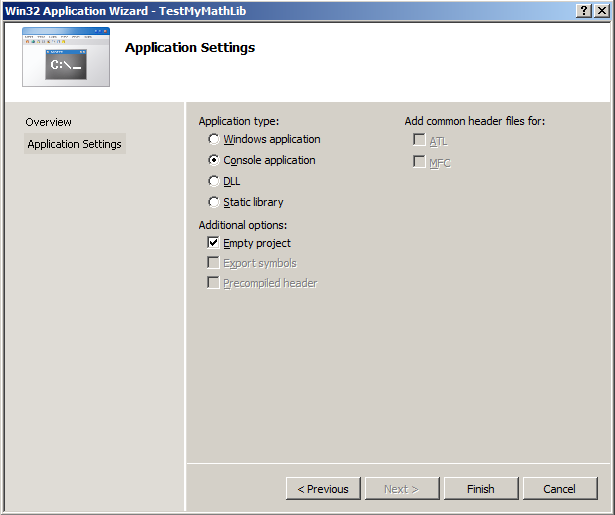Enable the ATL header files checkbox
The height and width of the screenshot is (515, 615).
[420, 141]
